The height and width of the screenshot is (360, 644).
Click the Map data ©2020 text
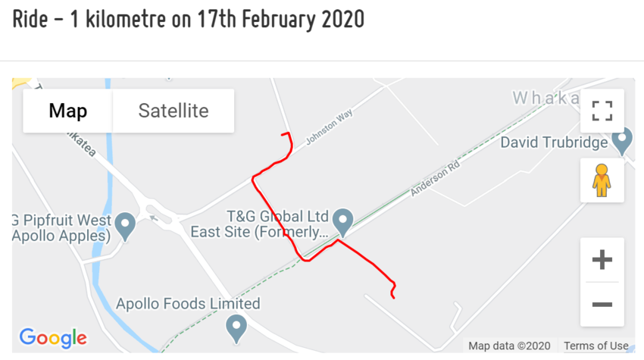click(509, 346)
